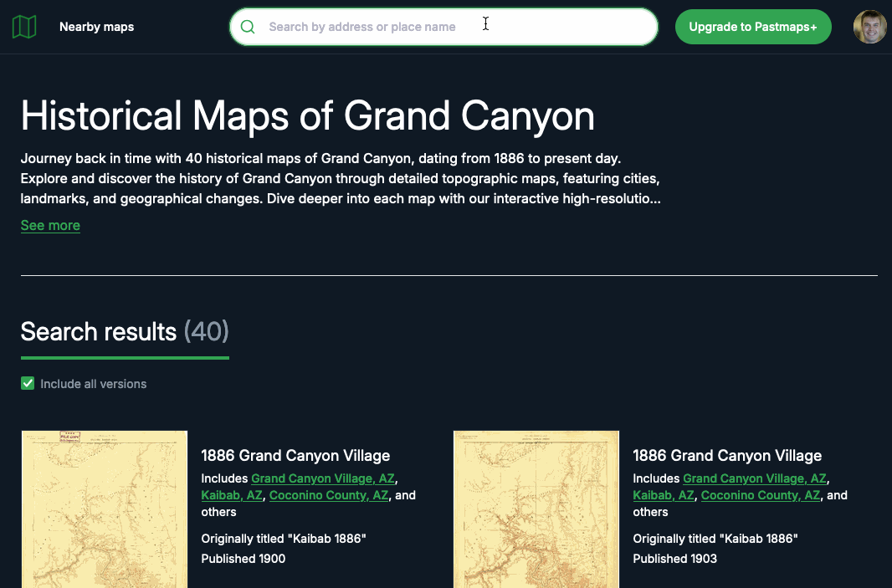Follow Grand Canyon Village, AZ link in second result
This screenshot has height=588, width=892.
(755, 478)
